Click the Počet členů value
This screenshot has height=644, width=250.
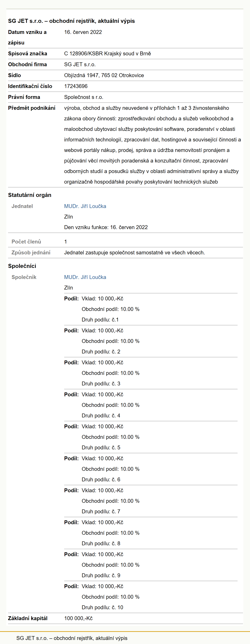(66, 242)
